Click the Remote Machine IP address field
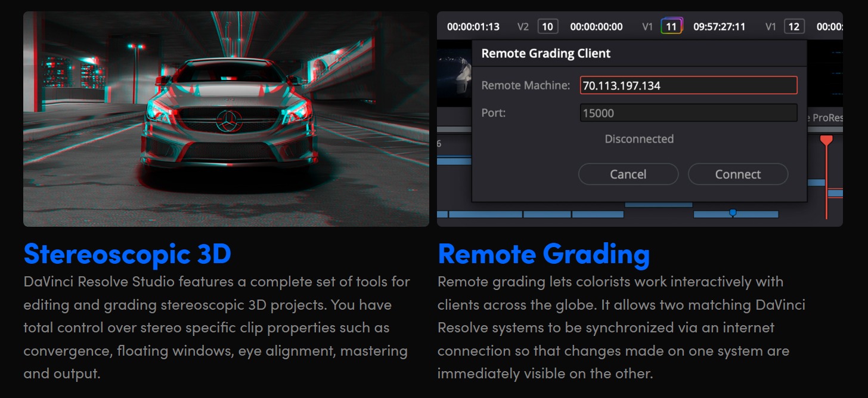The height and width of the screenshot is (398, 868). coord(689,85)
